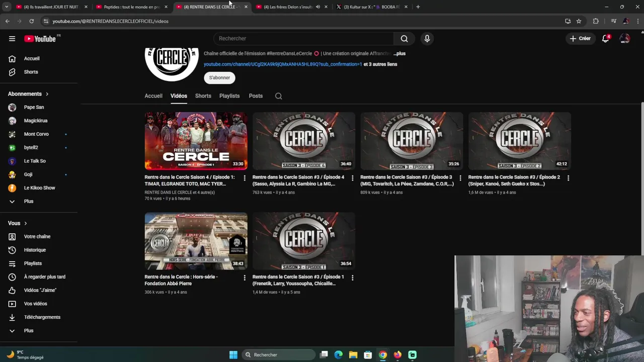Open Saison 3 Épisode 4 thumbnail

pos(304,141)
